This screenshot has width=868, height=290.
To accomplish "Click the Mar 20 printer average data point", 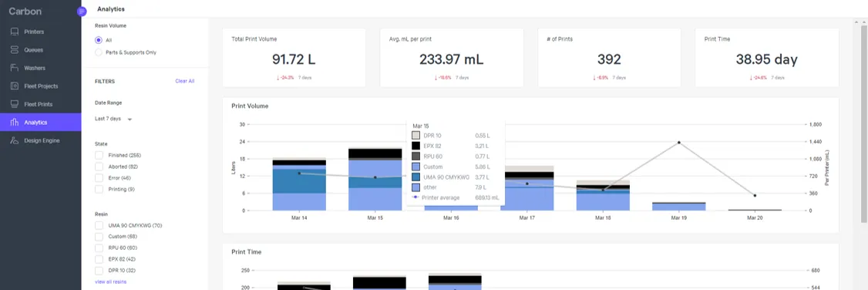I will (755, 195).
